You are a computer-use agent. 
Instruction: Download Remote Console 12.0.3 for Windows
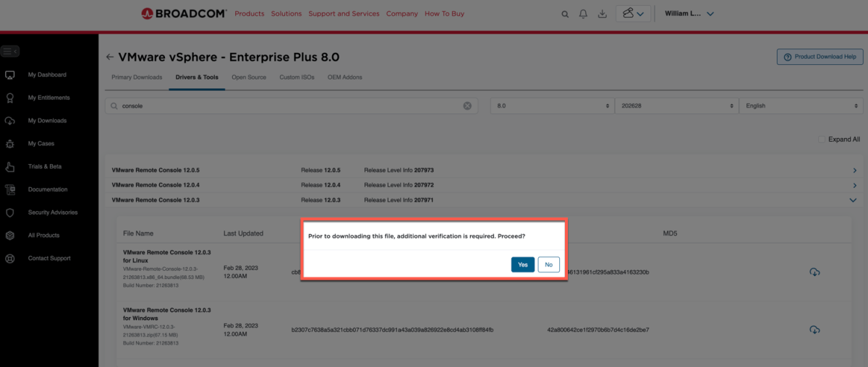point(814,329)
